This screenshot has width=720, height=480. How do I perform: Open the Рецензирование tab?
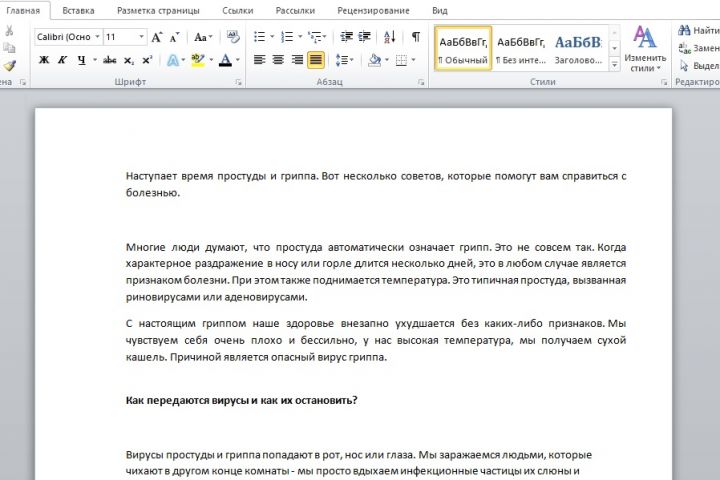click(373, 10)
